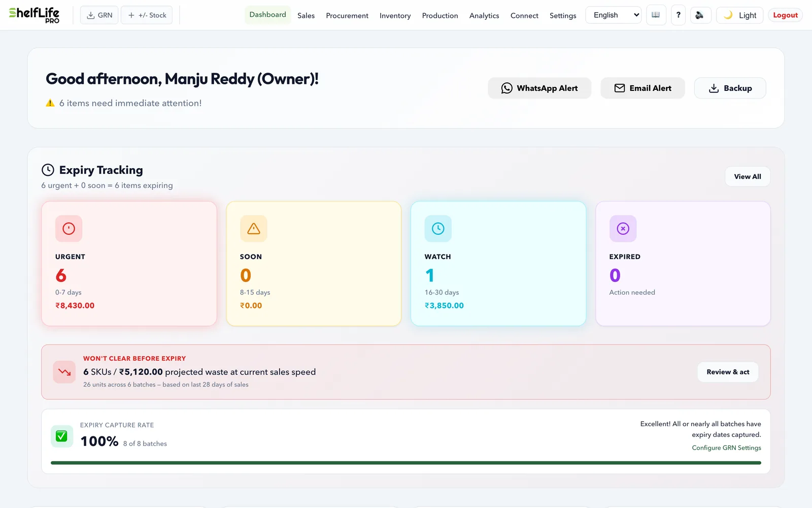This screenshot has width=812, height=508.
Task: Open the Production menu
Action: 440,16
